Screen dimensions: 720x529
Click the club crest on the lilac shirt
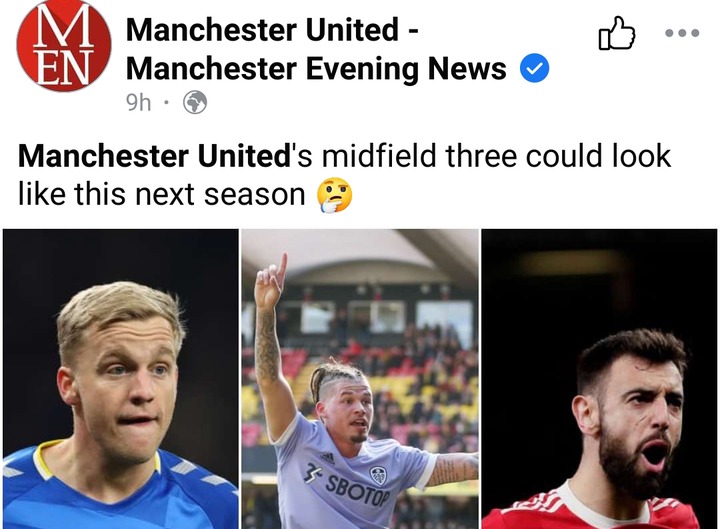(378, 476)
